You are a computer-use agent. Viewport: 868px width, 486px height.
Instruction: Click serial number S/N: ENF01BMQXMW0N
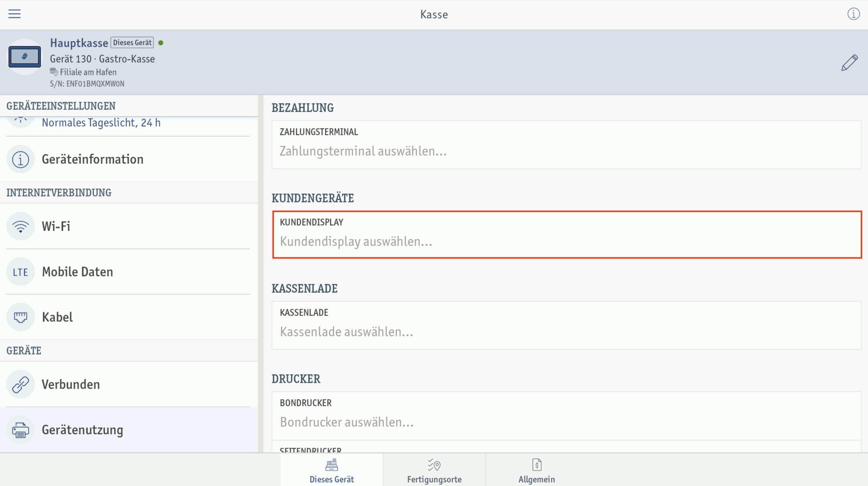87,84
